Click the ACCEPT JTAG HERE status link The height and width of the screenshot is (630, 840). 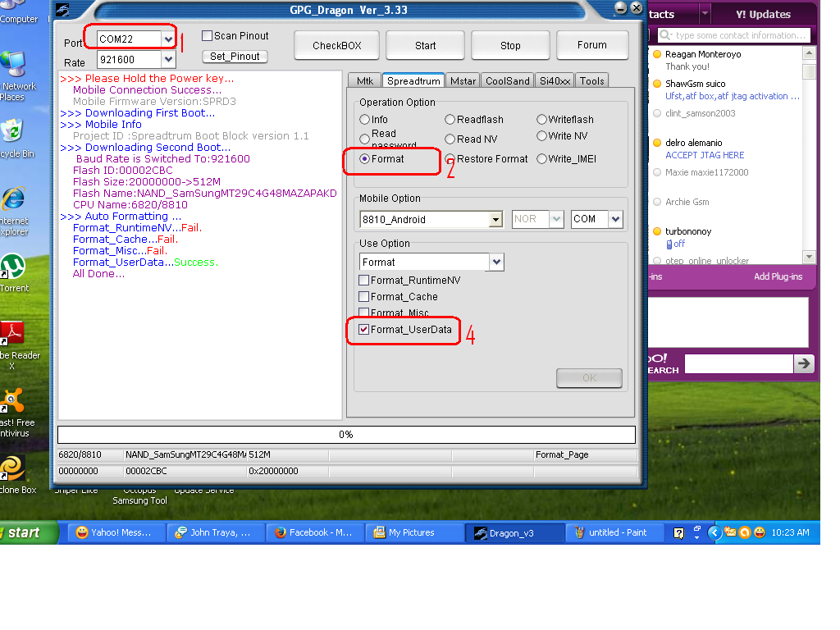tap(705, 155)
